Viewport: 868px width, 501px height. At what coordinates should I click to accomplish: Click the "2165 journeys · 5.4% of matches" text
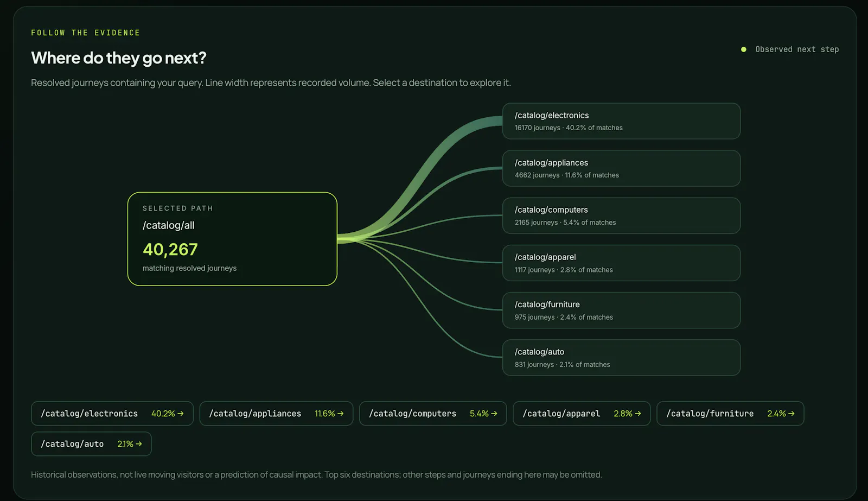565,223
